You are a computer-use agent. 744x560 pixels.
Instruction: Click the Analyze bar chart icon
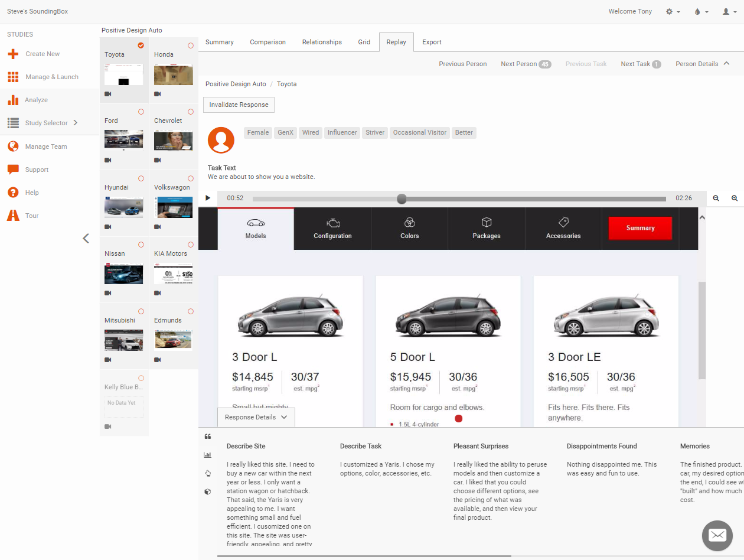pos(13,100)
